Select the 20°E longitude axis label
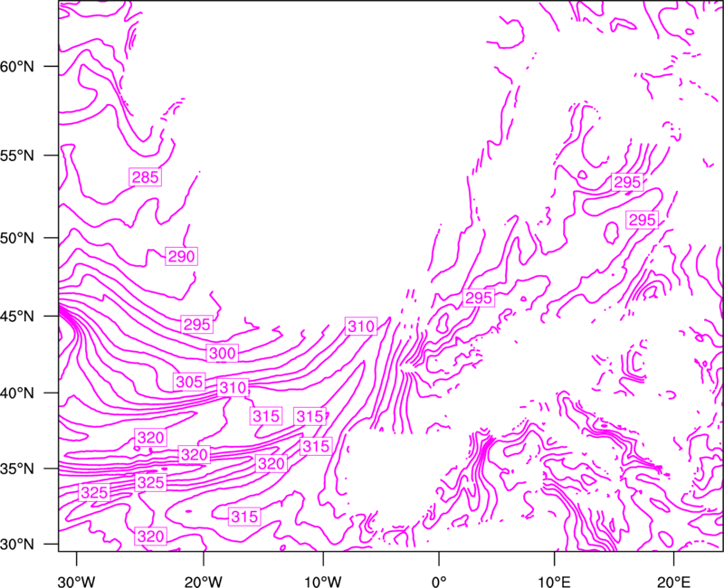The height and width of the screenshot is (588, 724). 673,582
